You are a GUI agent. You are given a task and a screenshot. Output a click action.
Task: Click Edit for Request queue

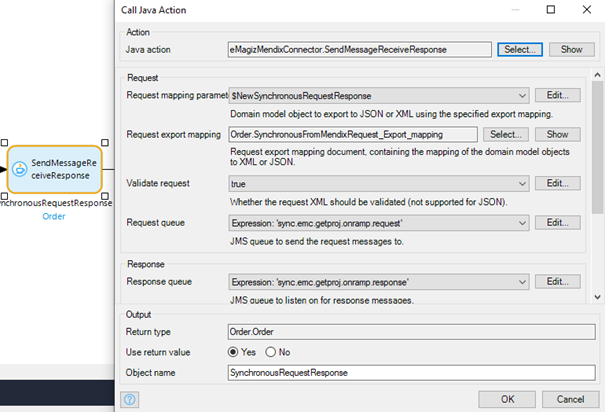[558, 223]
